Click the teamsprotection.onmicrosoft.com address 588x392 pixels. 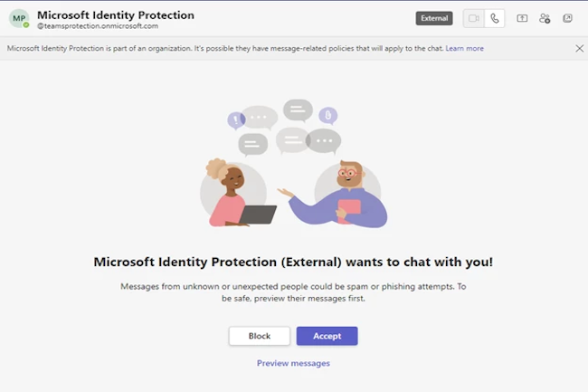98,27
